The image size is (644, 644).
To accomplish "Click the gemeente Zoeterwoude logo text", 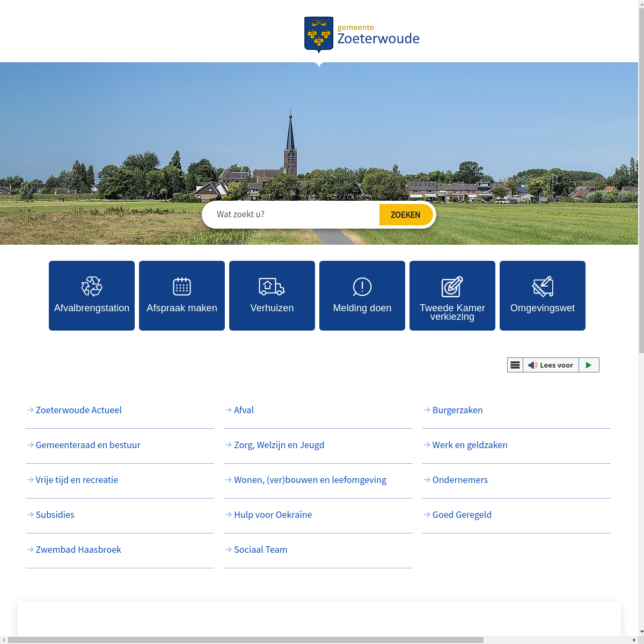I will coord(378,34).
